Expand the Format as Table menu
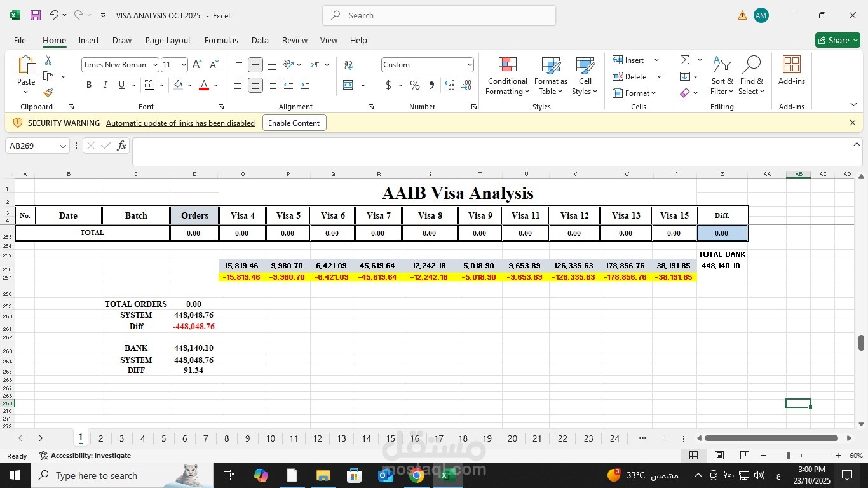 pyautogui.click(x=551, y=76)
